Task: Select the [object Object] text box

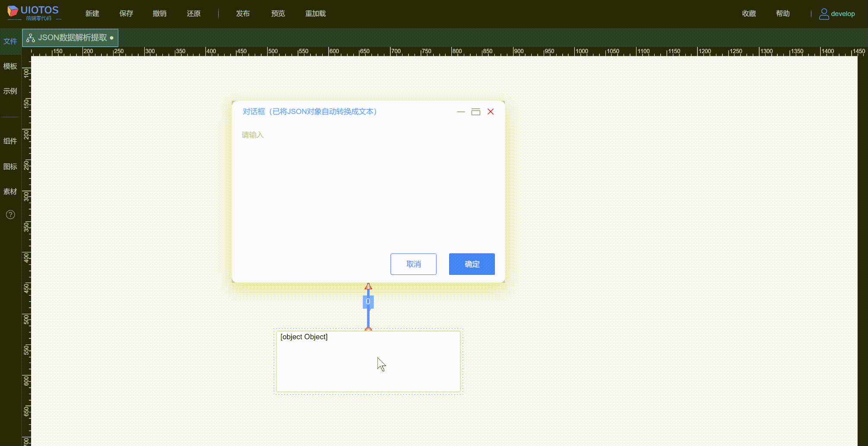Action: (x=368, y=362)
